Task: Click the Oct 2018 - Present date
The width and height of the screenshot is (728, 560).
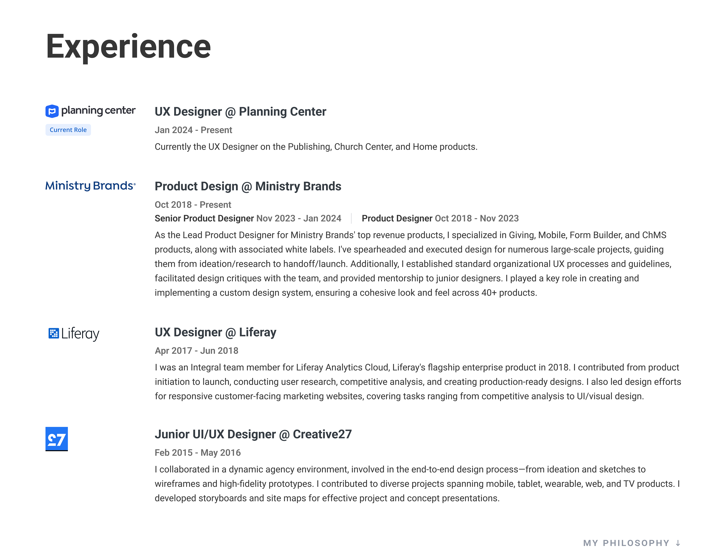Action: [193, 205]
